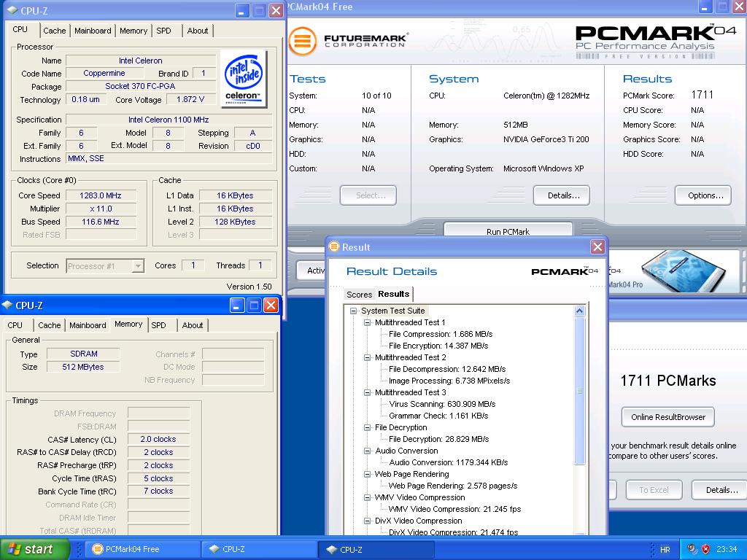Image resolution: width=747 pixels, height=560 pixels.
Task: Select File Compression: 1.686 MB/s row
Action: 440,334
